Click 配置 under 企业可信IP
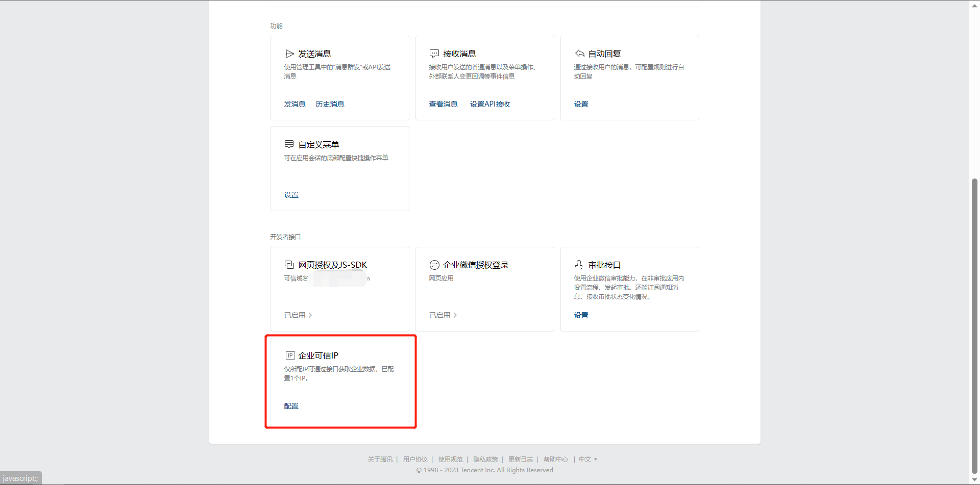The height and width of the screenshot is (485, 980). pos(291,406)
